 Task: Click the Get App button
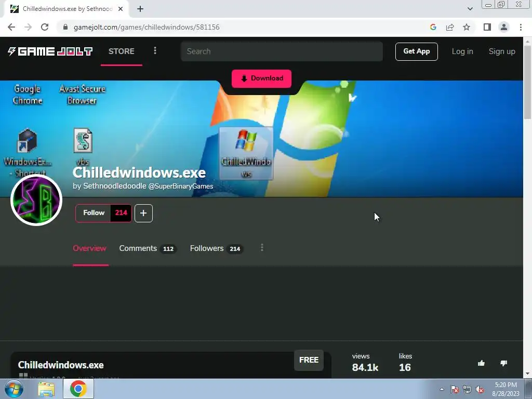416,51
